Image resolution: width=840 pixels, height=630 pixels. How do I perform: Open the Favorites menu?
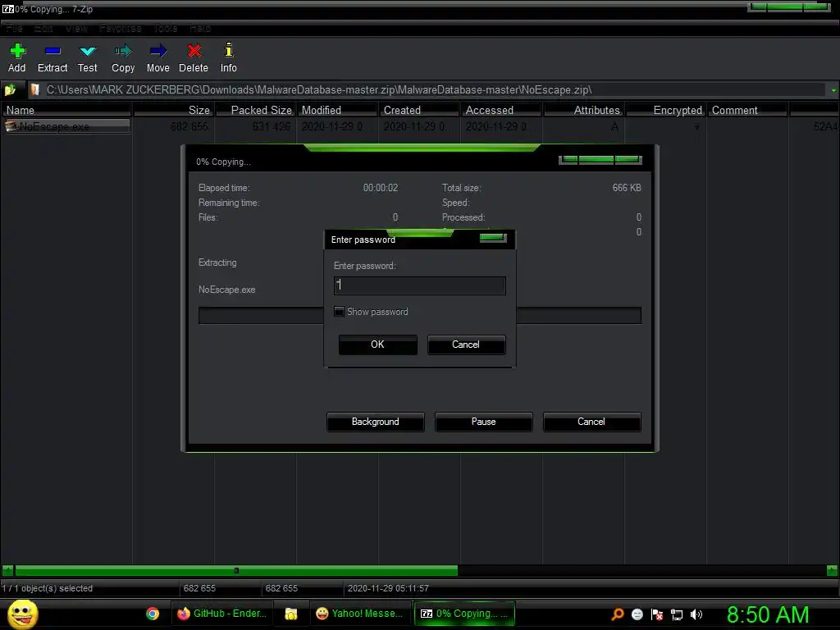tap(120, 29)
